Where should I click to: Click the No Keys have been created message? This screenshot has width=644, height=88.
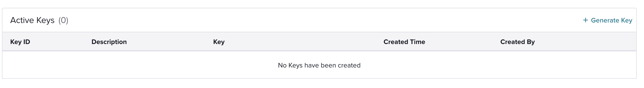click(x=319, y=65)
